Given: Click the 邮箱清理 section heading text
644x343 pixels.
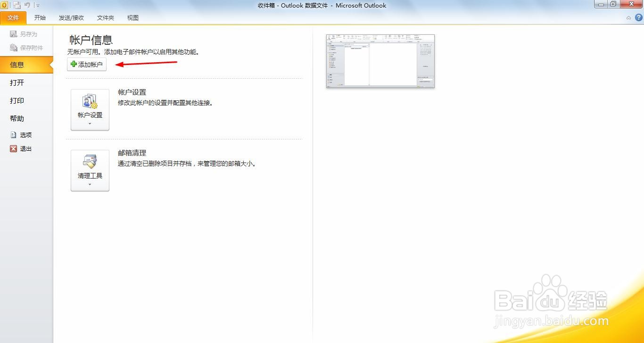Looking at the screenshot, I should pos(132,153).
